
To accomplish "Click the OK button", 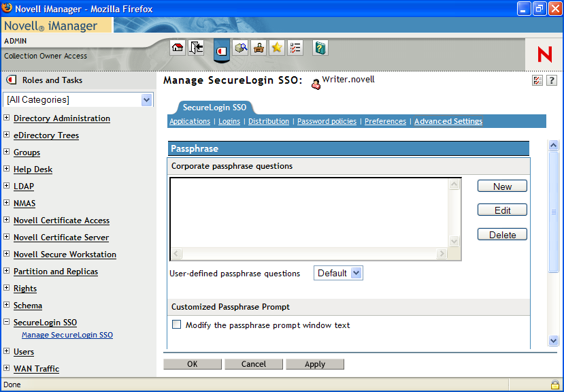I will coord(193,364).
